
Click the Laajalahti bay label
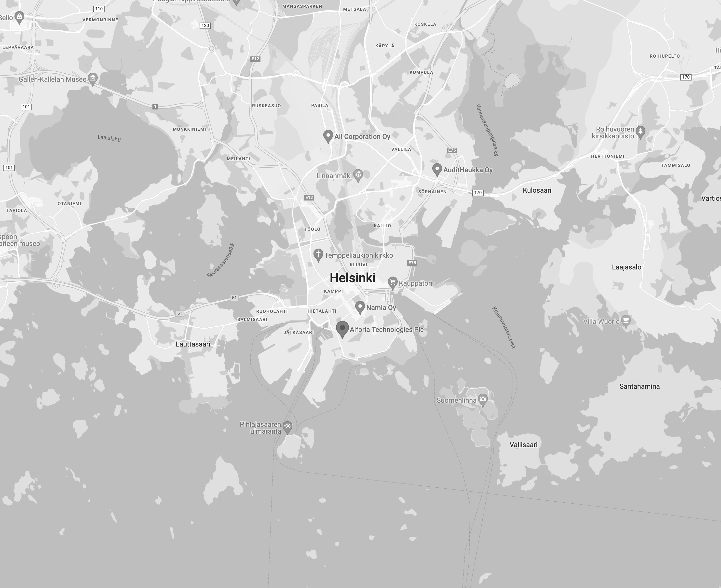tap(109, 138)
